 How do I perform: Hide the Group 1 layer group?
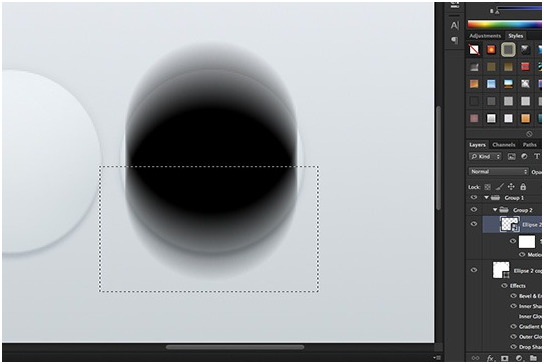(474, 197)
